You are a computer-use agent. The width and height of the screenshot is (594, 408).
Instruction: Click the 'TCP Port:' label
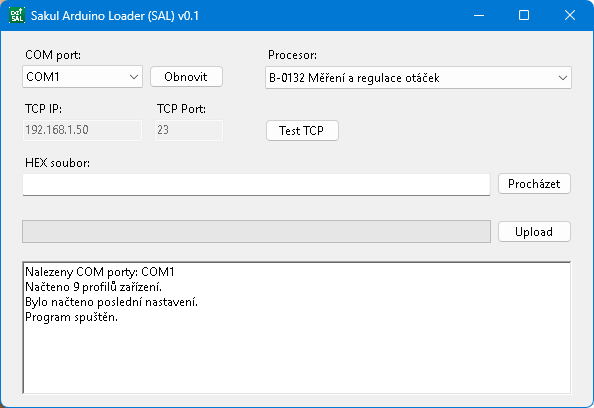coord(181,109)
